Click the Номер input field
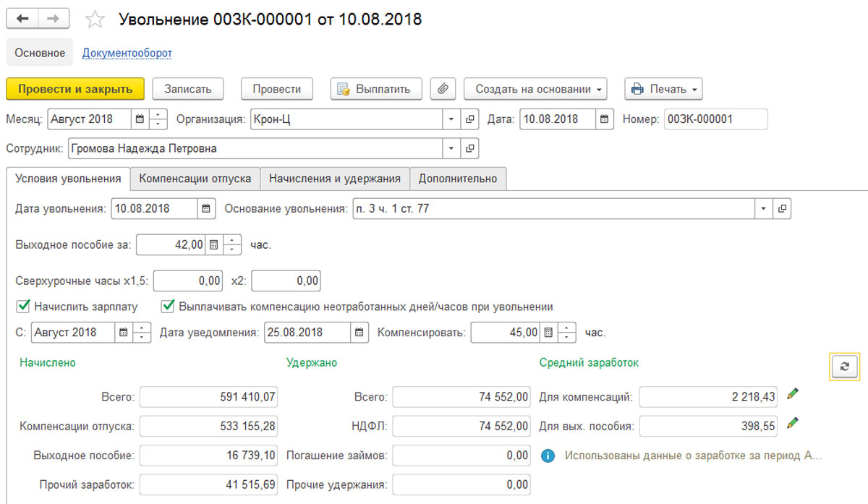 pyautogui.click(x=715, y=119)
